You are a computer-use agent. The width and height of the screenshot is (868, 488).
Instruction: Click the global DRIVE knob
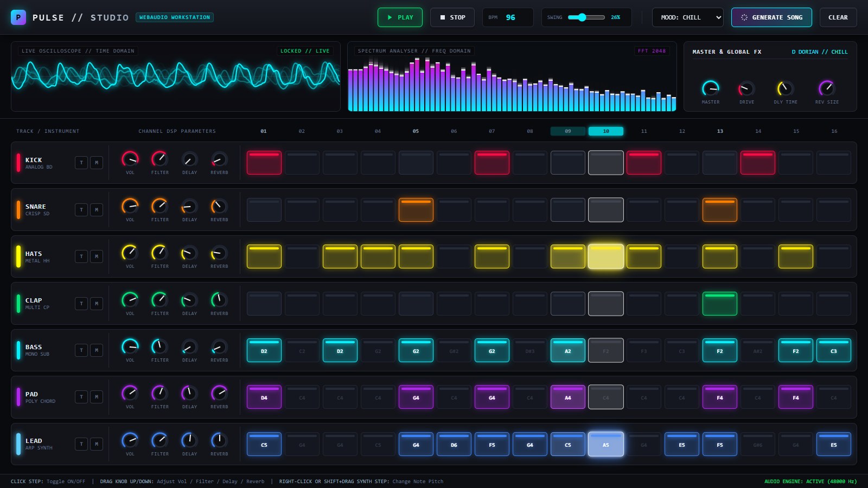click(x=746, y=88)
